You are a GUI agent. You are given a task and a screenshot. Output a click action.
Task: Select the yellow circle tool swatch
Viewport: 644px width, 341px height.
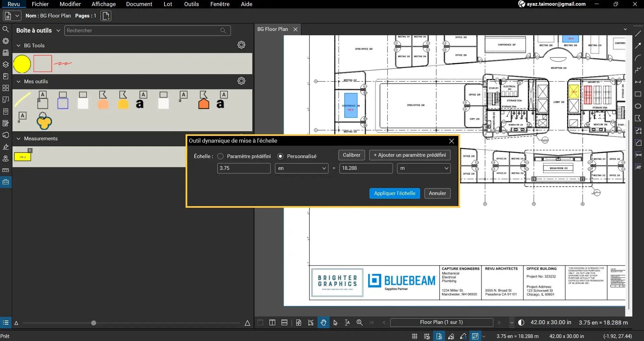tap(21, 63)
